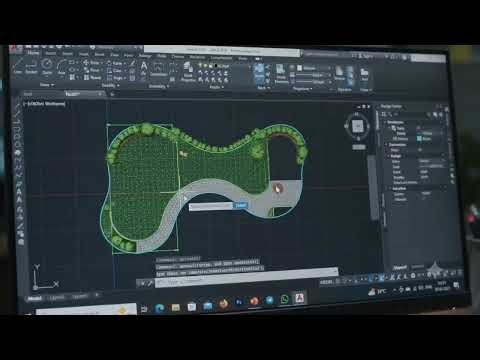The width and height of the screenshot is (480, 360).
Task: Click the AutoCAD taskbar icon
Action: [299, 297]
